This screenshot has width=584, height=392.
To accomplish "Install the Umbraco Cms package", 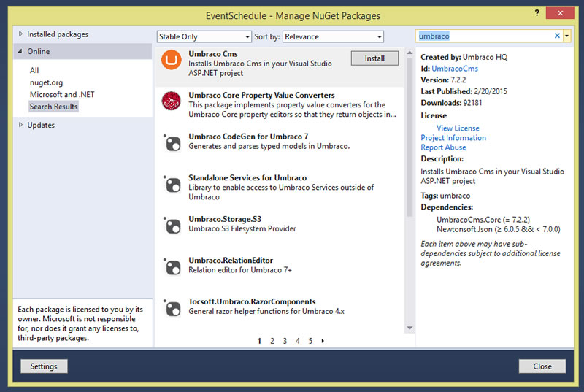I will (374, 58).
